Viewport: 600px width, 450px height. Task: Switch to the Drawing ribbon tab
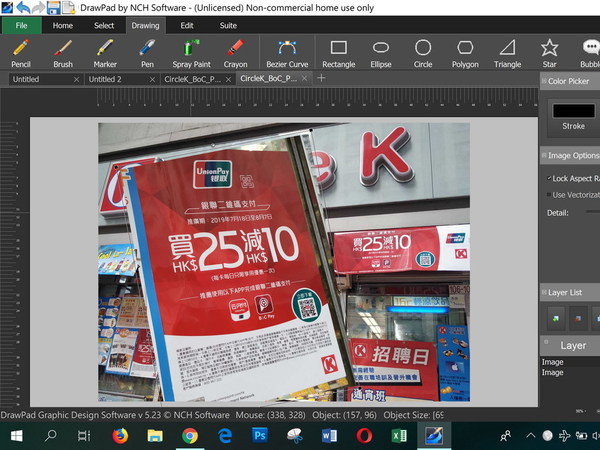145,26
